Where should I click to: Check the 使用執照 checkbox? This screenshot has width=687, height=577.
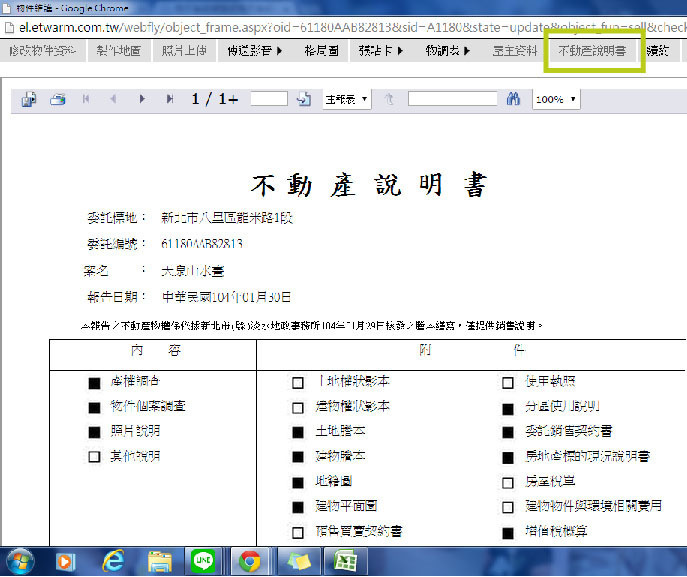coord(508,383)
